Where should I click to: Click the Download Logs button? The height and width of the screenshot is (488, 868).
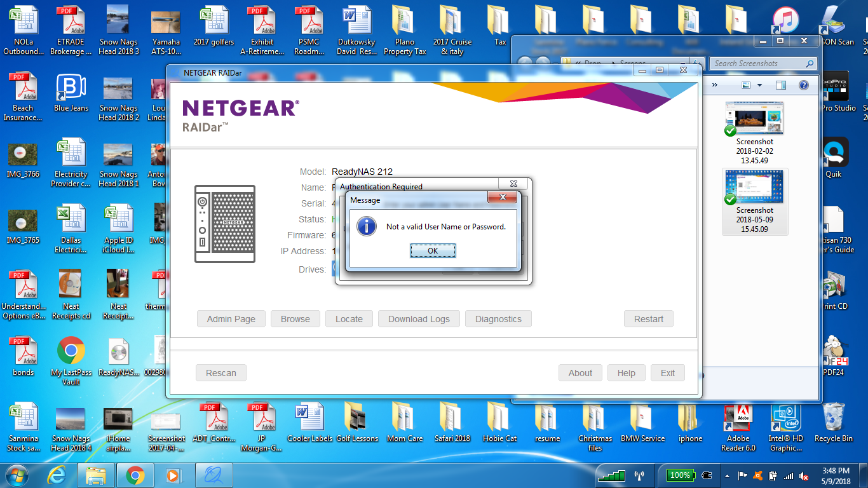click(x=419, y=319)
